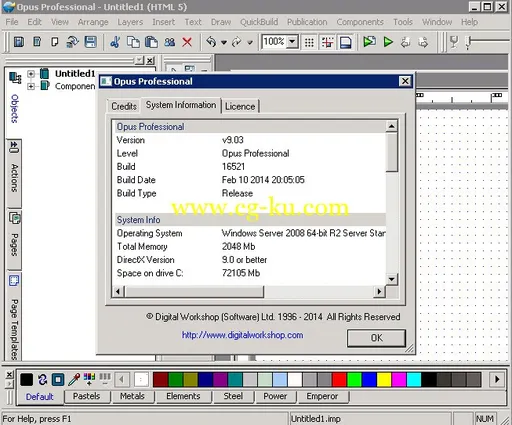This screenshot has height=425, width=512.
Task: Click the Version value v9.03
Action: tap(233, 140)
